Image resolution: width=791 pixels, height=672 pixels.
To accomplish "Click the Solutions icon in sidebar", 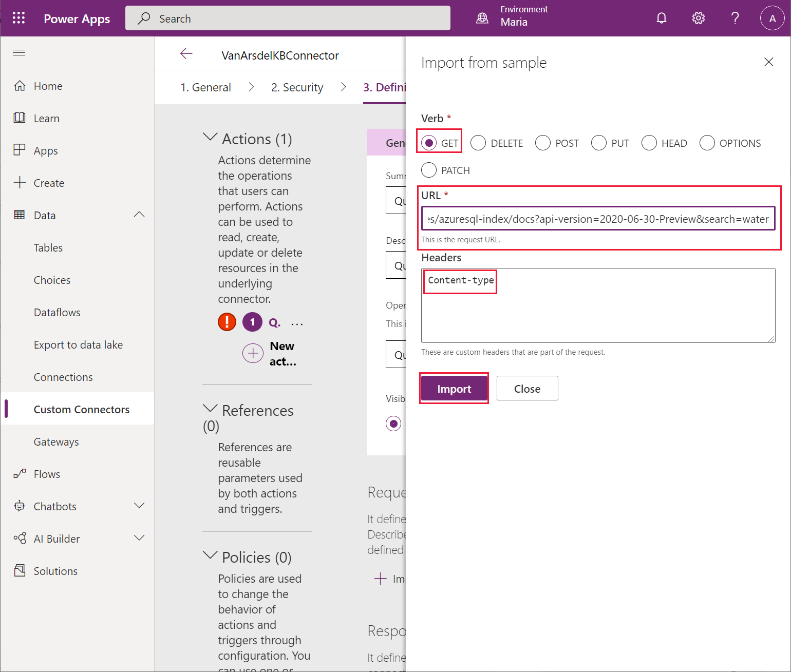I will tap(20, 571).
